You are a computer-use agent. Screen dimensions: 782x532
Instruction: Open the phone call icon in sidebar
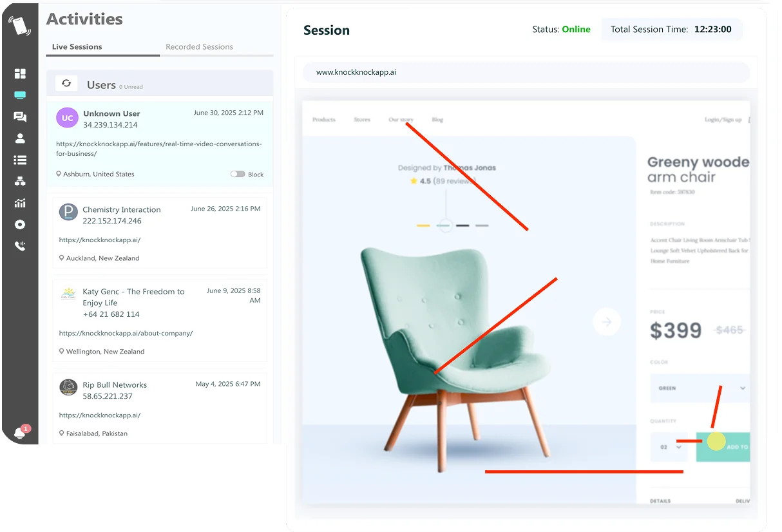click(20, 246)
